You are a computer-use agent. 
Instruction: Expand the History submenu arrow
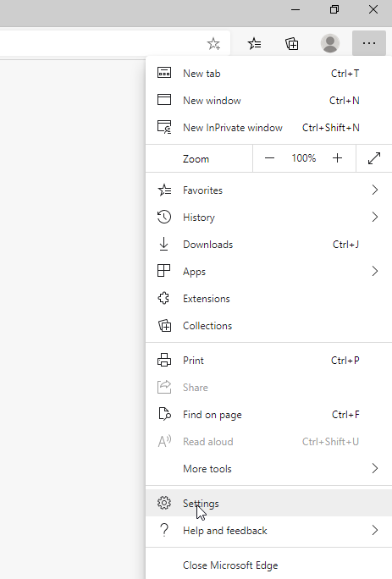click(374, 217)
